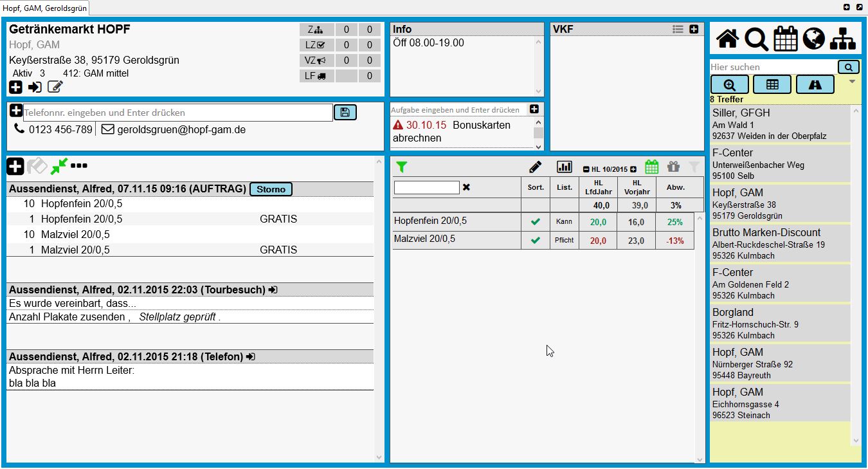Save the entered phone number

coord(345,113)
